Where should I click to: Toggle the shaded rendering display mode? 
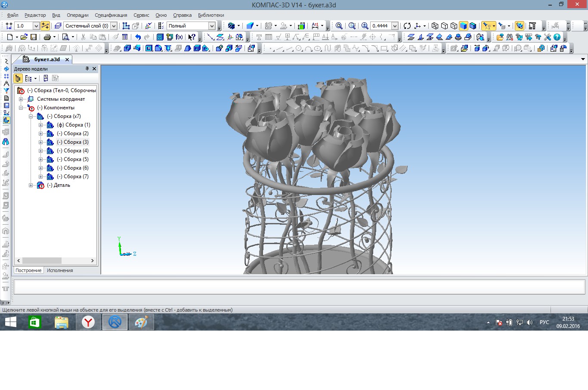pos(463,26)
